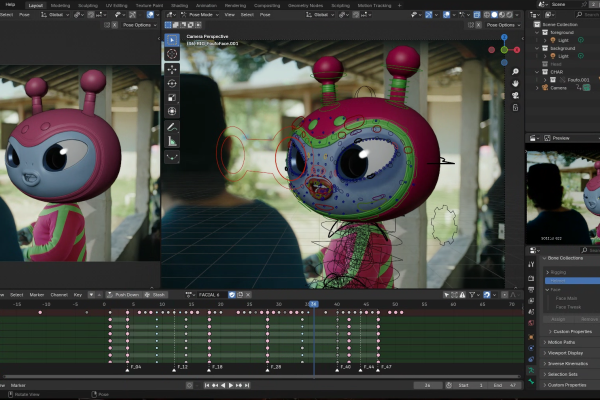Click the Scene Collection icon in outliner

coord(537,24)
